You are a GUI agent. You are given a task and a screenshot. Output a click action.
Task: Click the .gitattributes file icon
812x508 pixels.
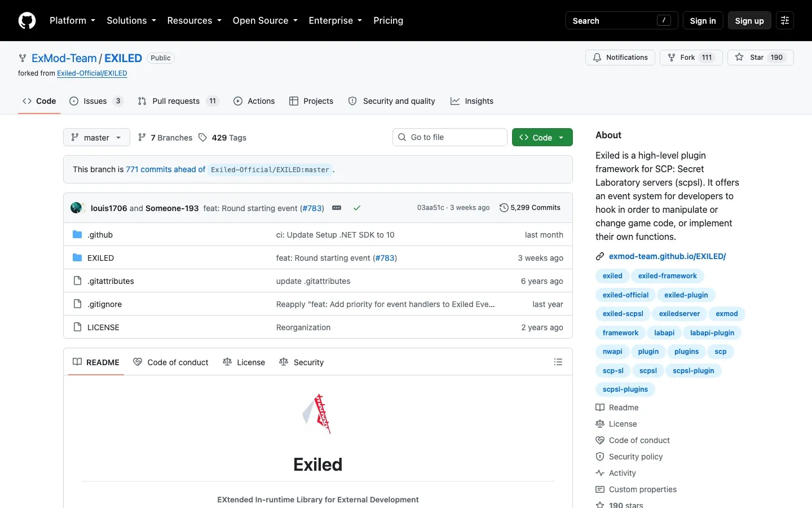click(x=77, y=281)
